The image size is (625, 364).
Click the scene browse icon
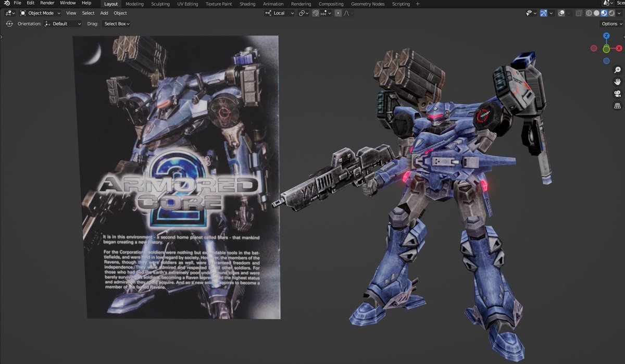[x=607, y=3]
